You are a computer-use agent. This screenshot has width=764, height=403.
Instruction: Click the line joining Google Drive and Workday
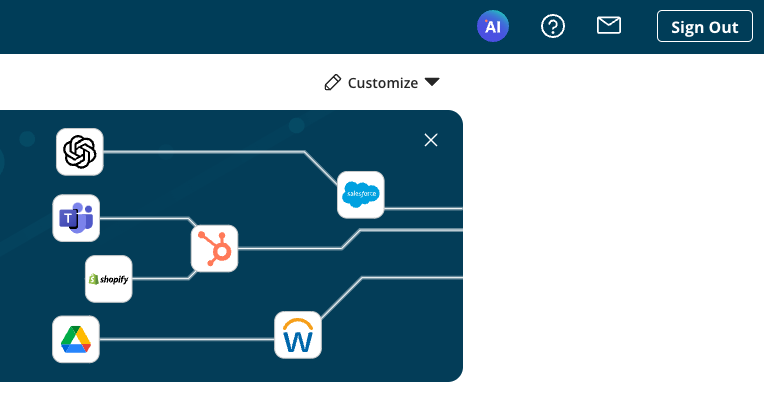[x=187, y=339]
